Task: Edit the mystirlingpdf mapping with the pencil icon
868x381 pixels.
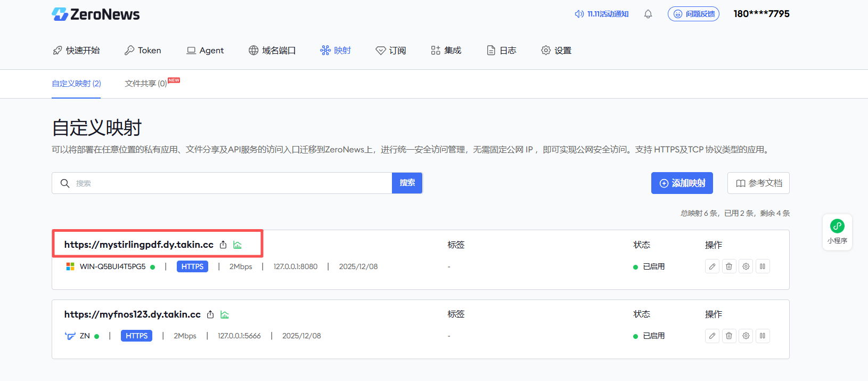Action: point(712,266)
